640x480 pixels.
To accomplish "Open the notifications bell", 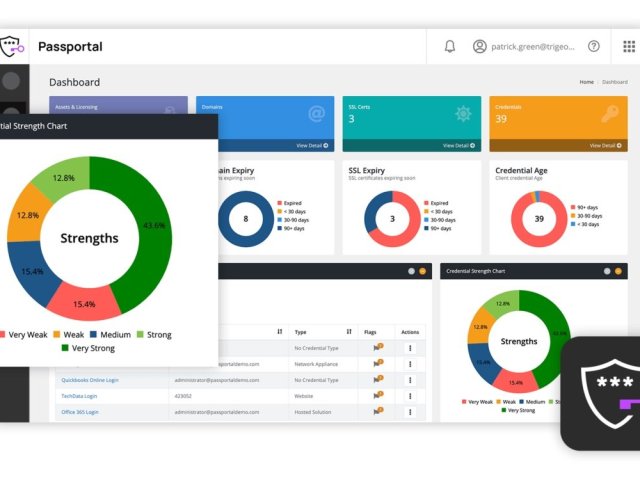I will click(450, 46).
